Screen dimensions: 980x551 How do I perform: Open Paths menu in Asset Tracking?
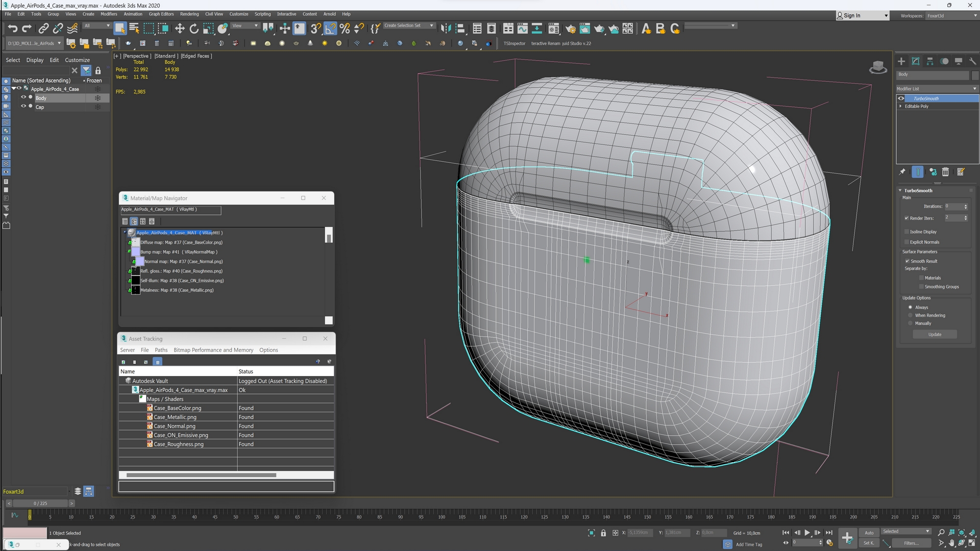(x=161, y=350)
